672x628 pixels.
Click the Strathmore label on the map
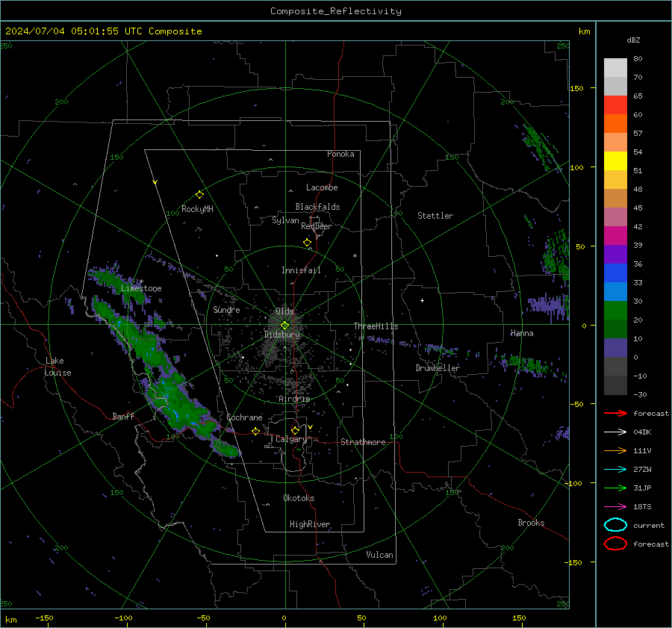[x=363, y=442]
